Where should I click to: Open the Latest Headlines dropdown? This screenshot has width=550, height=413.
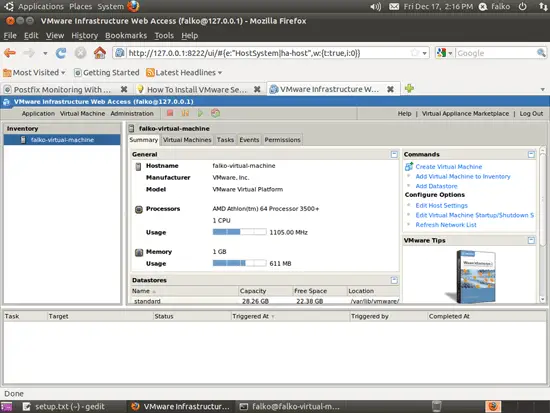[x=185, y=73]
